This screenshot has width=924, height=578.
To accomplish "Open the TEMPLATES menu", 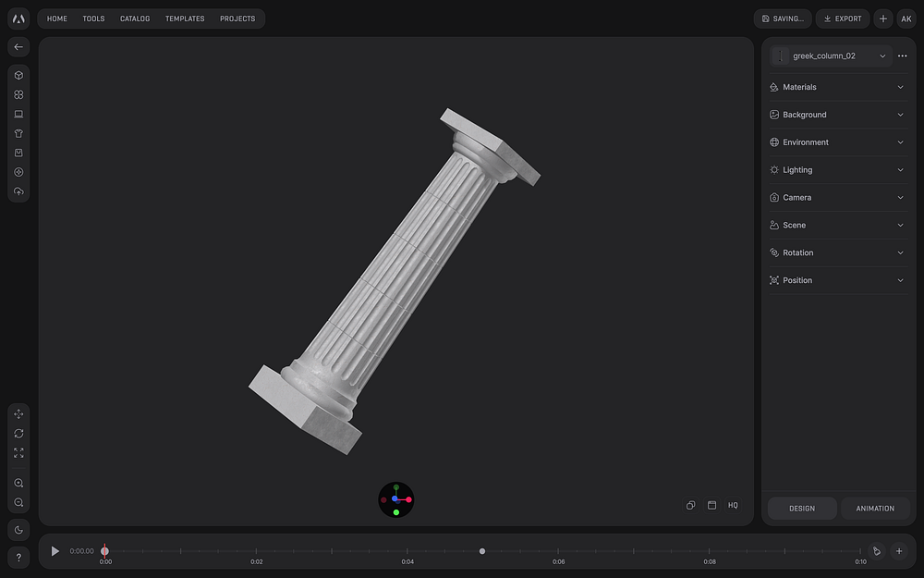I will pos(185,18).
